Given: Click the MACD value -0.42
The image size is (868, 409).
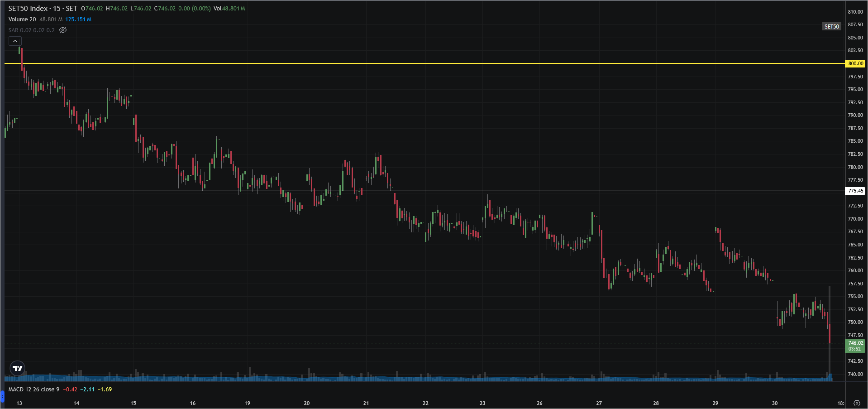Looking at the screenshot, I should [70, 390].
